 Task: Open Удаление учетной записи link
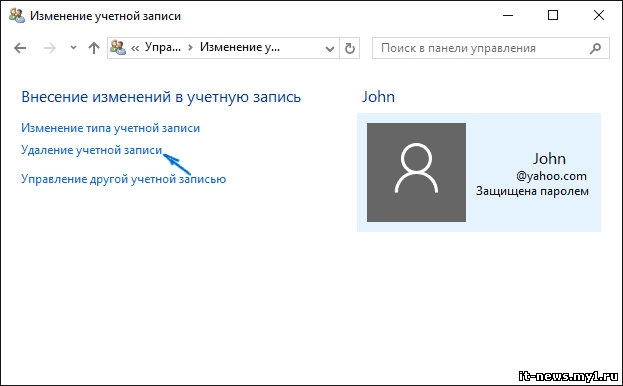tap(91, 150)
